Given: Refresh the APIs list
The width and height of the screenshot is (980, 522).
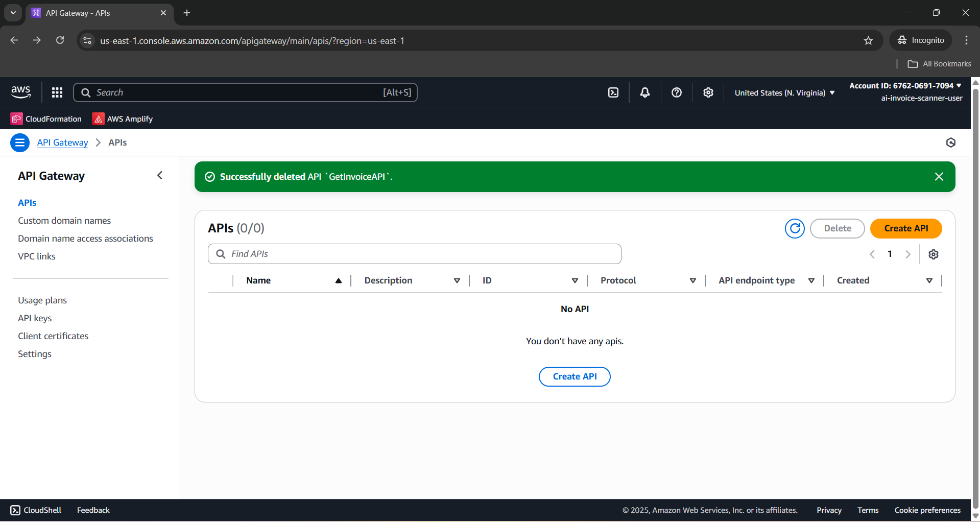Looking at the screenshot, I should pyautogui.click(x=795, y=228).
